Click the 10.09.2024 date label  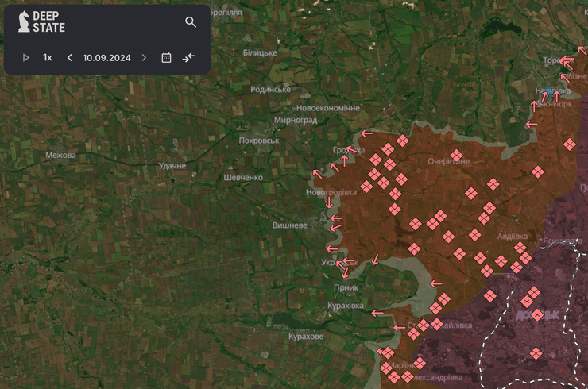[106, 58]
